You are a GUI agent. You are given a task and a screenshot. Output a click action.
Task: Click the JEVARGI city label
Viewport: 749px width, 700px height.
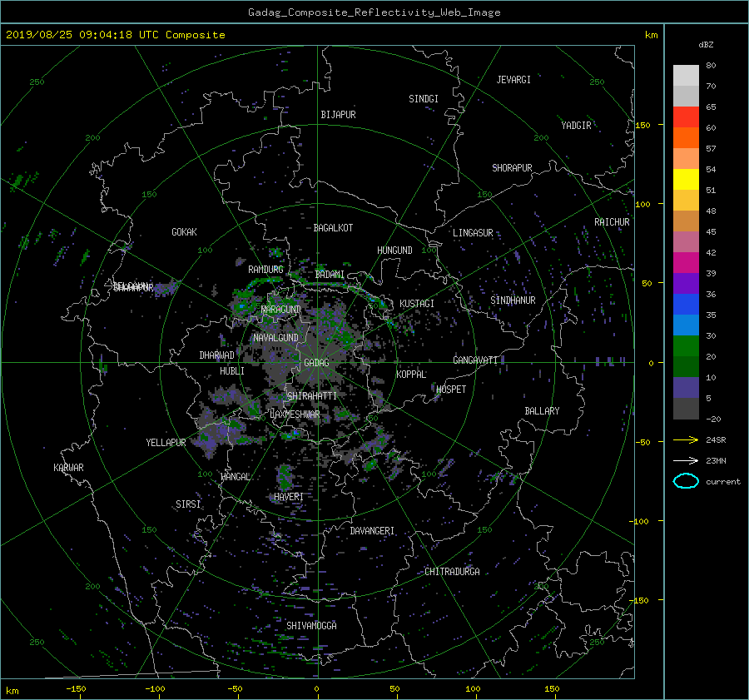(x=513, y=80)
